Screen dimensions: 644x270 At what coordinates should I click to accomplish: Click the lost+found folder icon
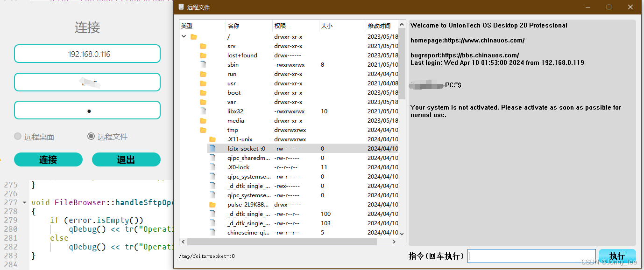point(203,55)
